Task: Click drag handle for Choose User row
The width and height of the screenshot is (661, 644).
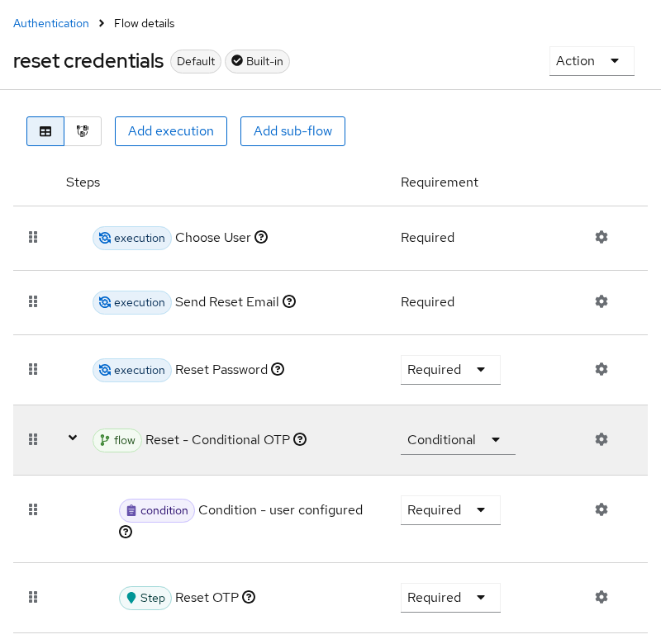Action: pyautogui.click(x=33, y=237)
